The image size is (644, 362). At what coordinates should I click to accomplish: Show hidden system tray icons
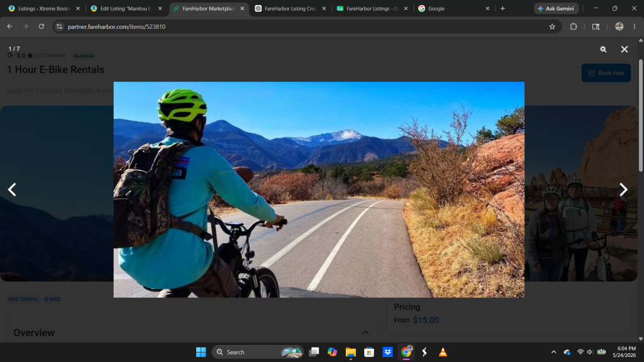[553, 352]
